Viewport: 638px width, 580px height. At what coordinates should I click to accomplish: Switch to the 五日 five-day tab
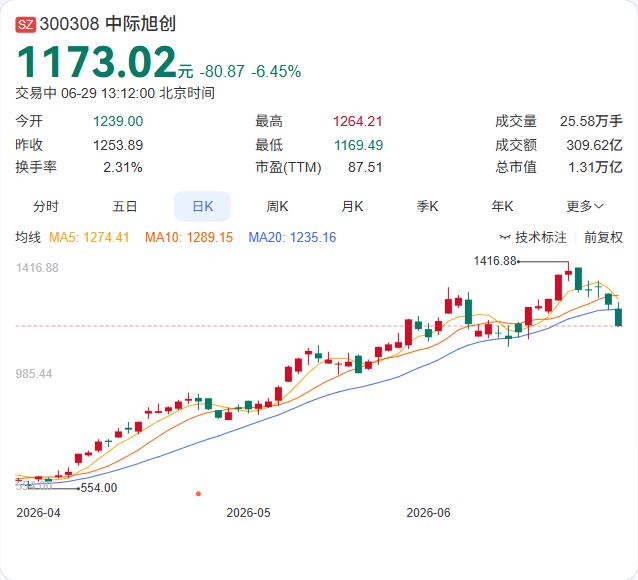125,206
